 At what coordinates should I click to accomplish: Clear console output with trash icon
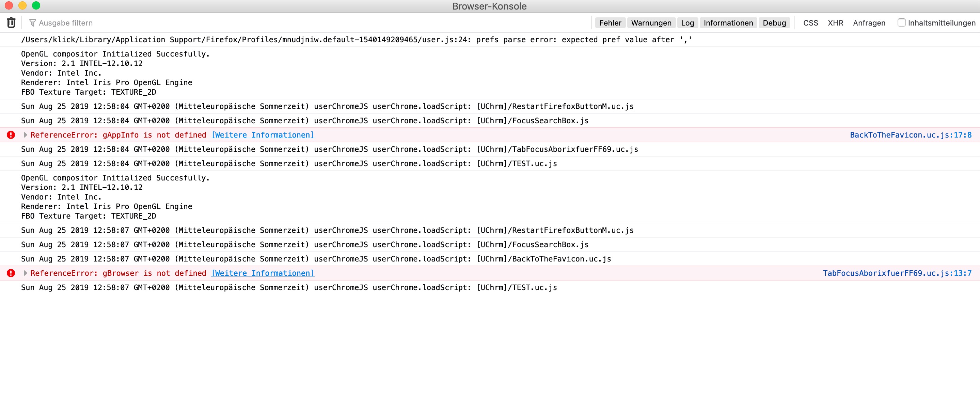tap(11, 23)
